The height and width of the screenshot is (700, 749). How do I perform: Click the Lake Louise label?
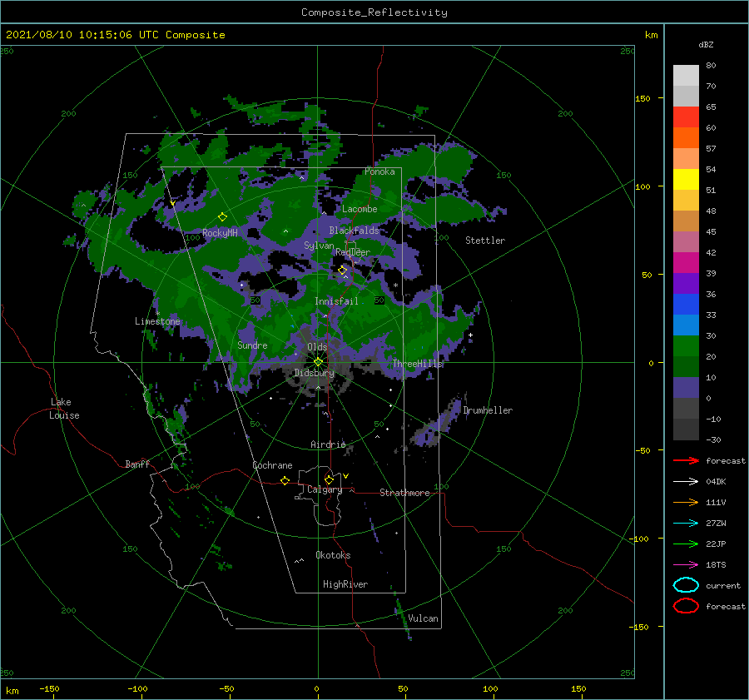(x=64, y=409)
